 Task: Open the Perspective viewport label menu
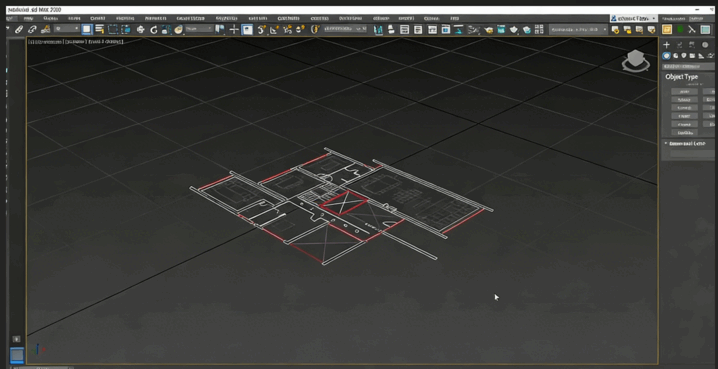(x=50, y=42)
